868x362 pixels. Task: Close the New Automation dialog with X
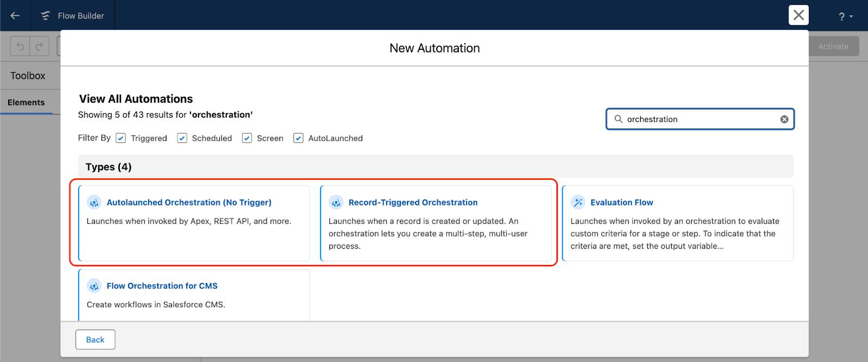798,15
